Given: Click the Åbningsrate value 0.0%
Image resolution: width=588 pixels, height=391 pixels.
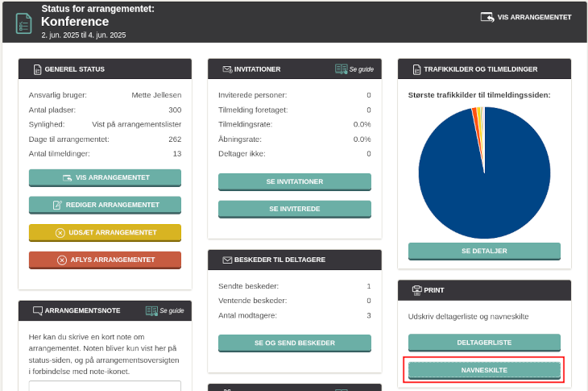Looking at the screenshot, I should [x=362, y=139].
